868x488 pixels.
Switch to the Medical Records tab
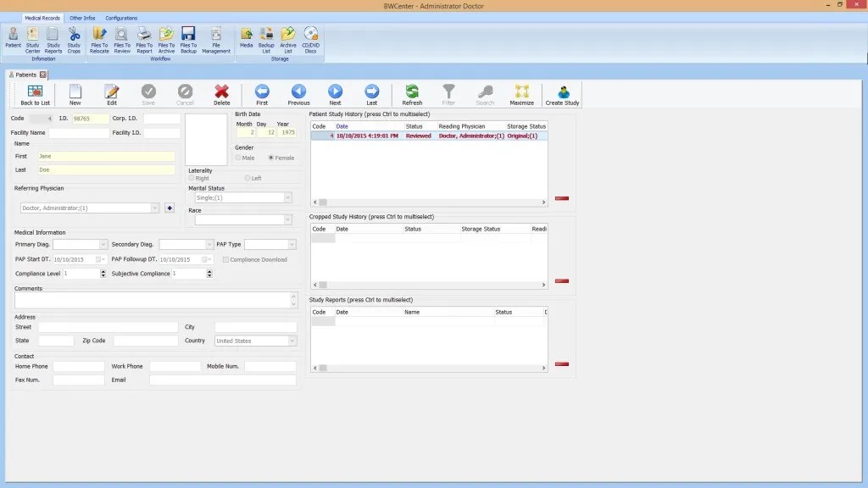pyautogui.click(x=42, y=19)
